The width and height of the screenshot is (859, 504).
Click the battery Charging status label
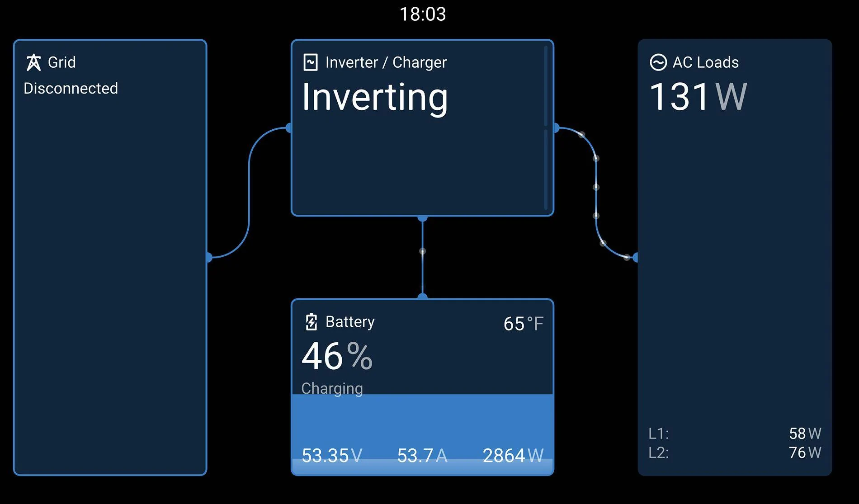(332, 388)
